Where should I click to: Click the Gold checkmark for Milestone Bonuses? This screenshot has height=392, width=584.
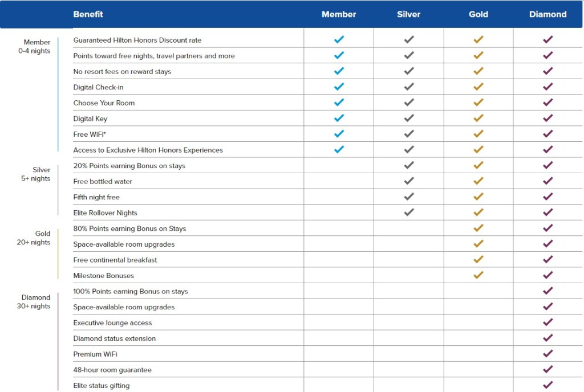coord(478,275)
